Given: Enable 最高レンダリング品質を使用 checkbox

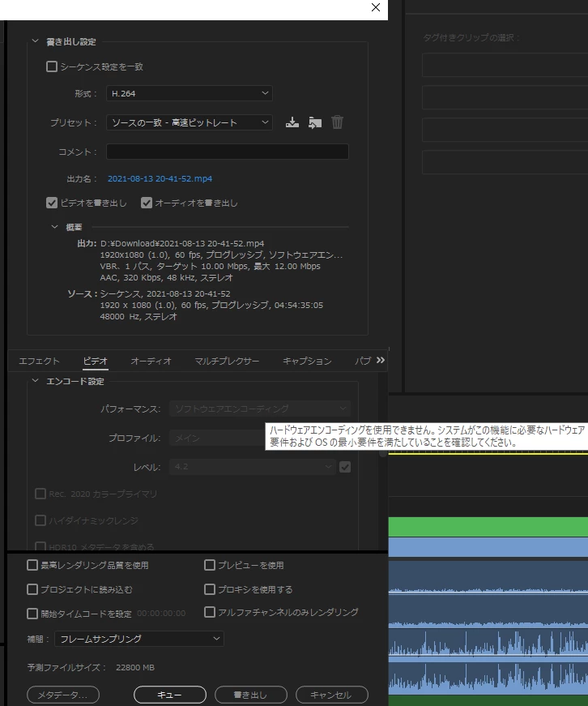Looking at the screenshot, I should coord(32,565).
